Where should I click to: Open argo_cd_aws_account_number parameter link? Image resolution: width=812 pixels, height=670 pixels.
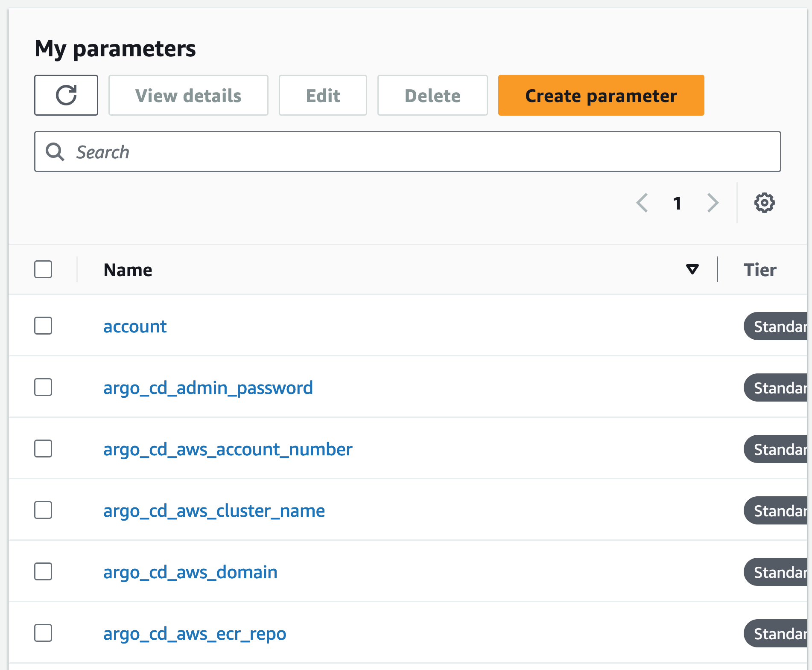[228, 450]
